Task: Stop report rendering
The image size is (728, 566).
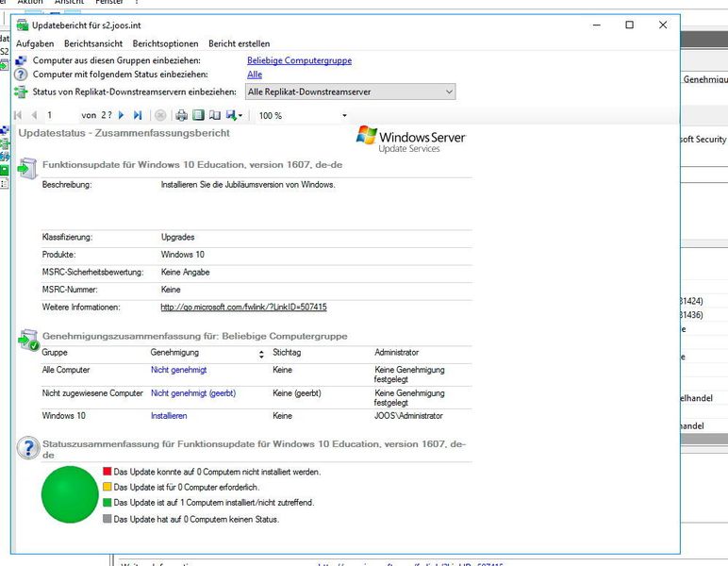Action: pos(160,115)
